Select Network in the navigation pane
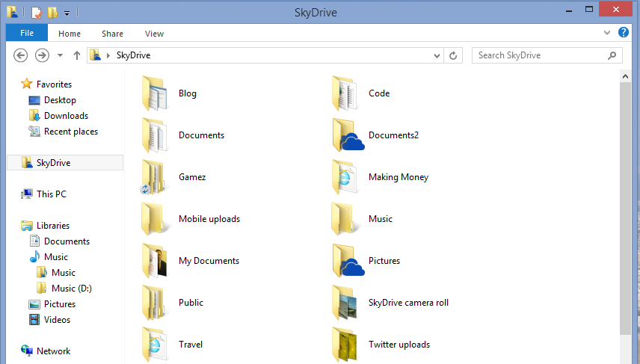640x364 pixels. [x=54, y=351]
